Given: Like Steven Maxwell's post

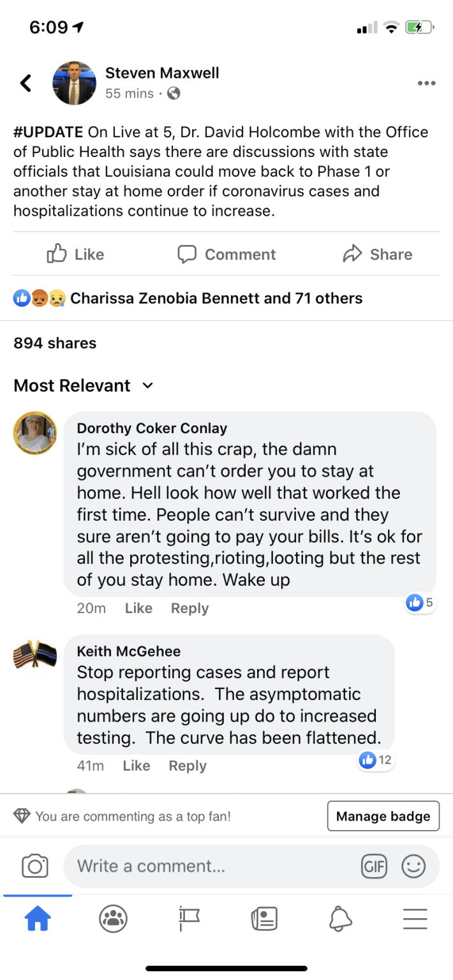Looking at the screenshot, I should coord(75,254).
